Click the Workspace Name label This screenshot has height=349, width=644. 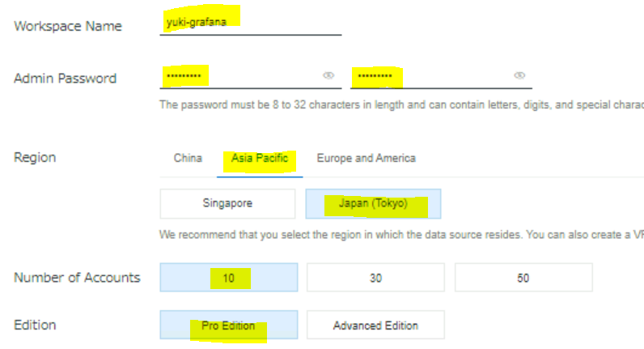click(x=68, y=26)
